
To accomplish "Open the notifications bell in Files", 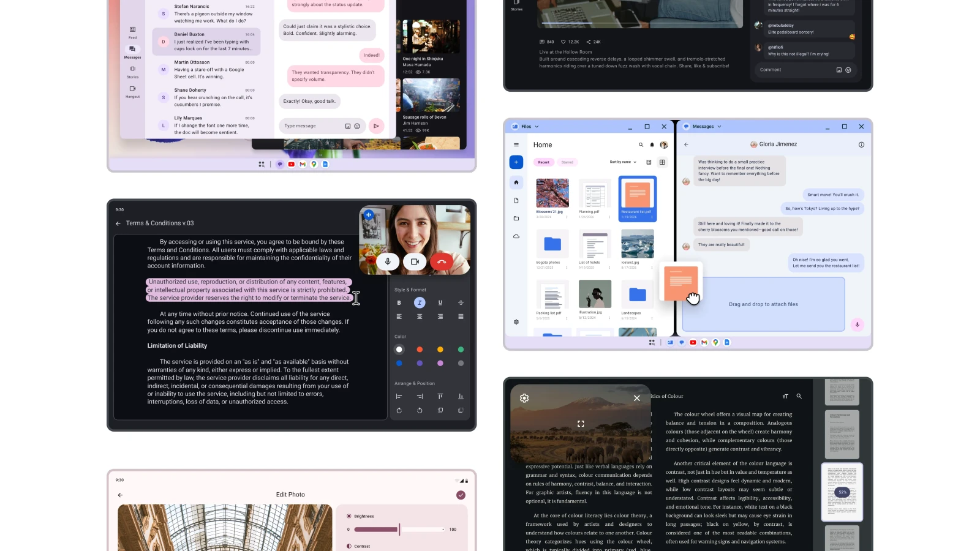I will [652, 145].
